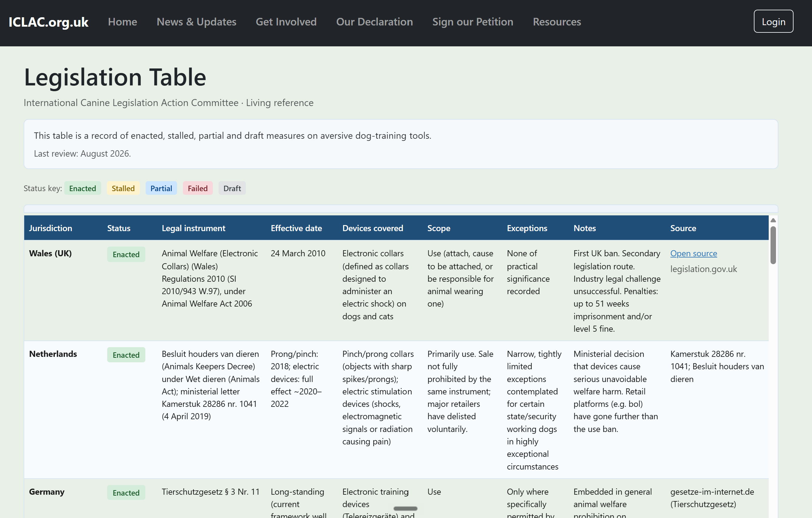Open the Wales 'Open source' link
The width and height of the screenshot is (812, 518).
pyautogui.click(x=693, y=254)
